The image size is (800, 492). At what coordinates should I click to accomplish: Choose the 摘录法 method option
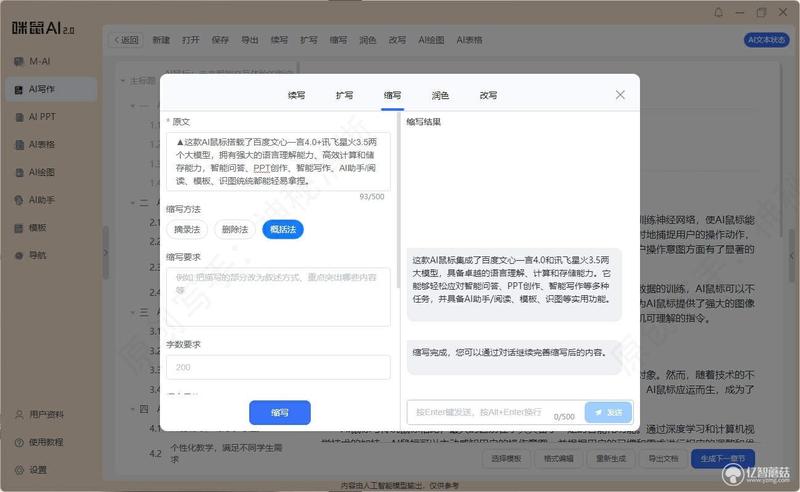pyautogui.click(x=187, y=230)
